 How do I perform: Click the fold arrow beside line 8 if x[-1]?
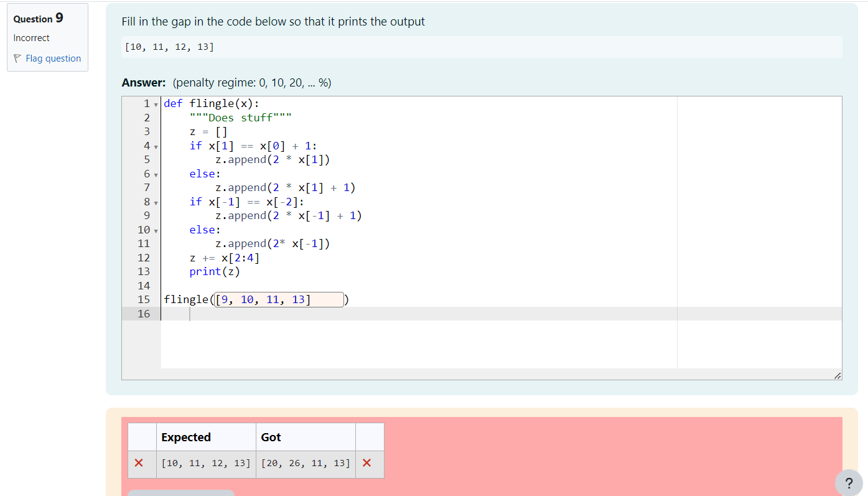(x=155, y=202)
